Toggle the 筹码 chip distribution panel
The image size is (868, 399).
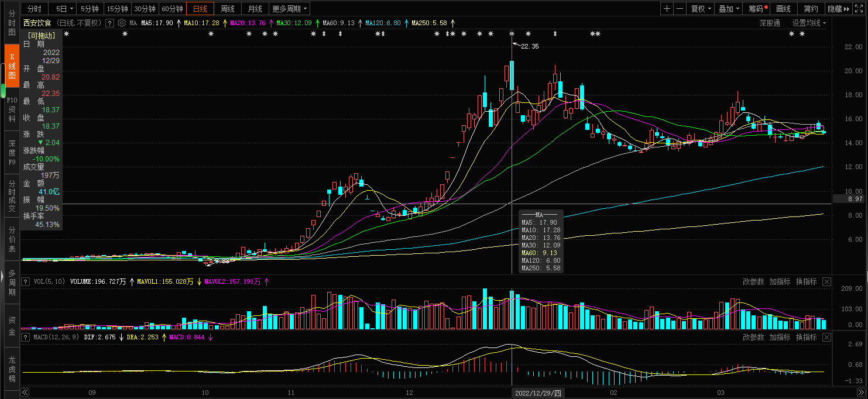757,9
